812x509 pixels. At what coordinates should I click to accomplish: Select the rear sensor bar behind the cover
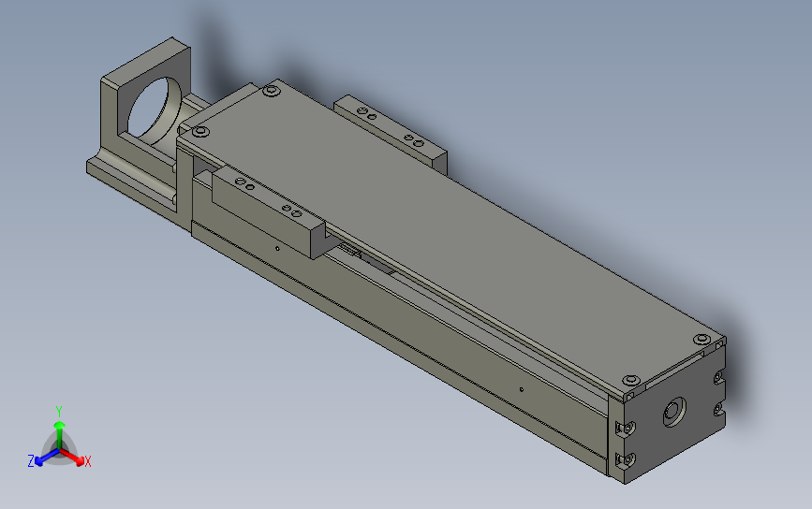click(x=390, y=133)
